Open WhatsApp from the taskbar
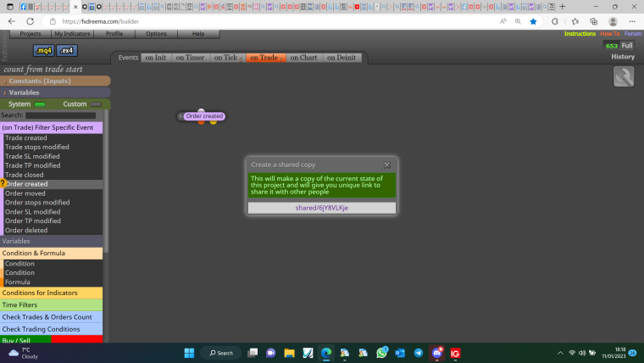 (x=381, y=353)
